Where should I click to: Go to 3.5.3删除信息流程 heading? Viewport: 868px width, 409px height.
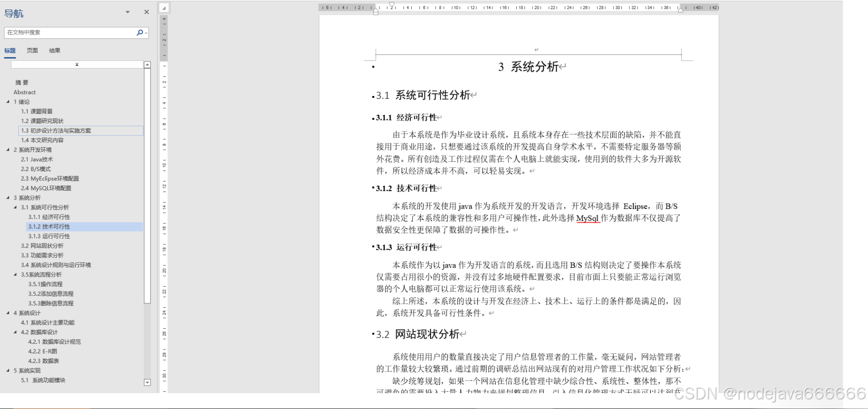pyautogui.click(x=51, y=303)
